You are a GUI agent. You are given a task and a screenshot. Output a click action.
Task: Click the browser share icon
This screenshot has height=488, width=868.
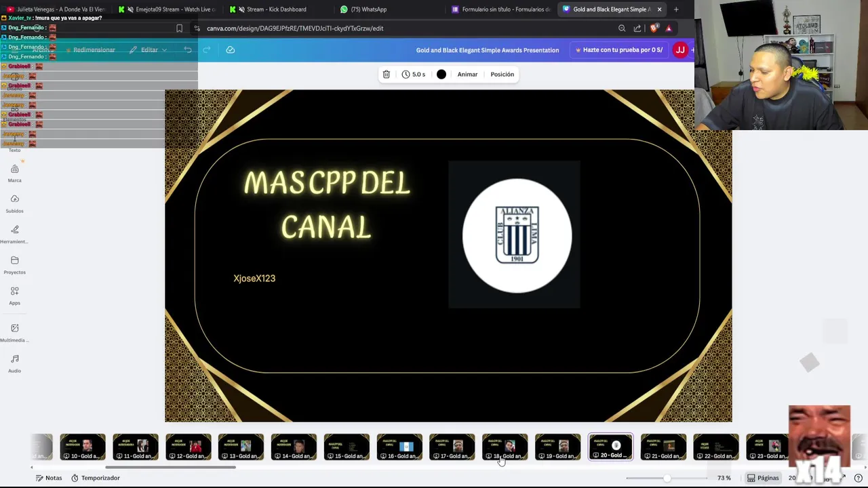[637, 28]
